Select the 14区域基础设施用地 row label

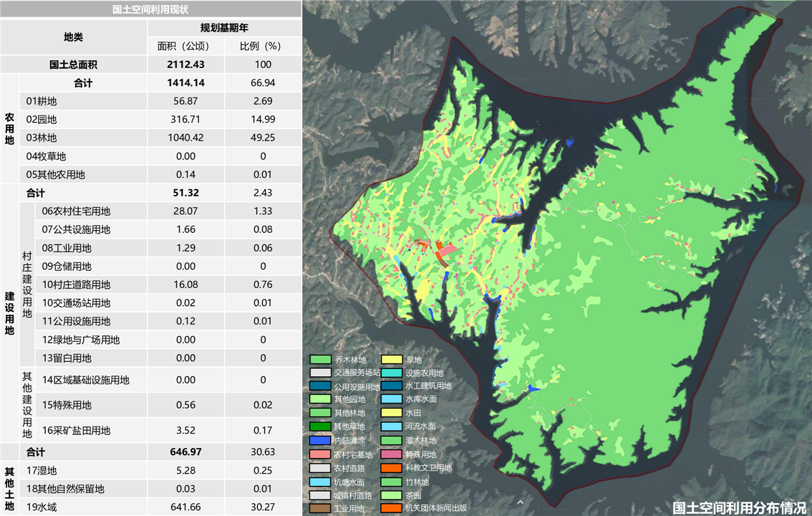(85, 380)
